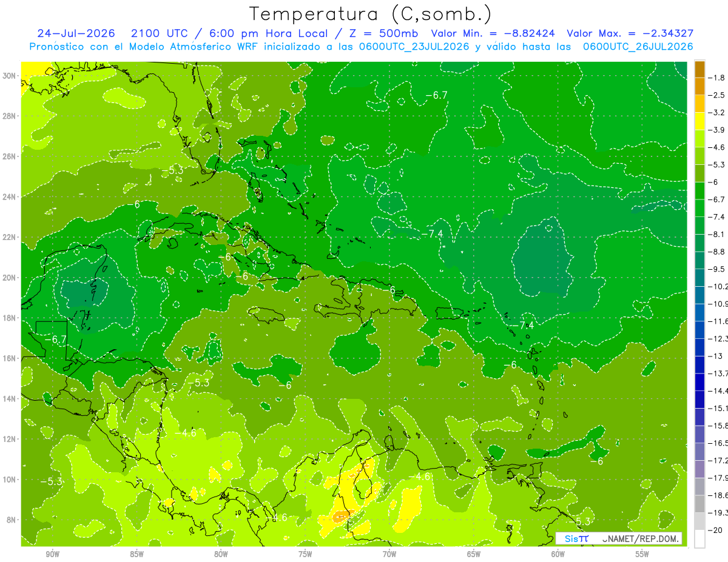The width and height of the screenshot is (728, 562).
Task: Select valid-until time 0600UTC_26JUL2026
Action: click(x=638, y=47)
